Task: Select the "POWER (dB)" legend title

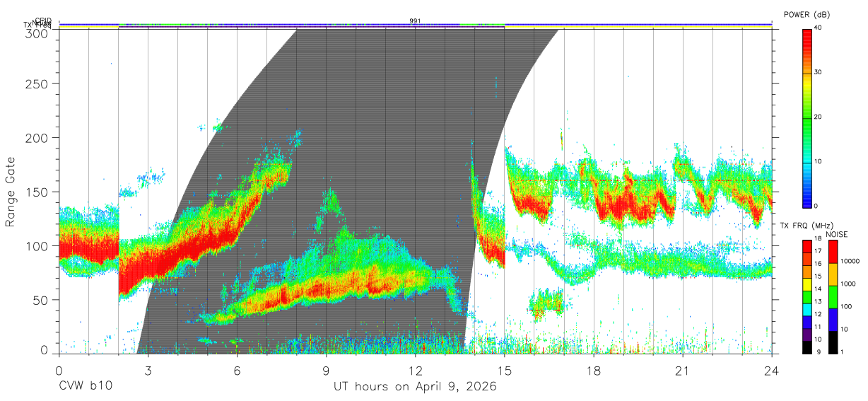Action: coord(807,15)
